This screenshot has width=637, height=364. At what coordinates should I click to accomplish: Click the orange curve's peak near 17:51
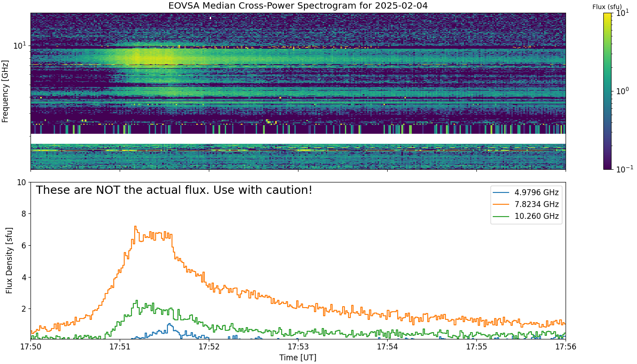coord(135,227)
